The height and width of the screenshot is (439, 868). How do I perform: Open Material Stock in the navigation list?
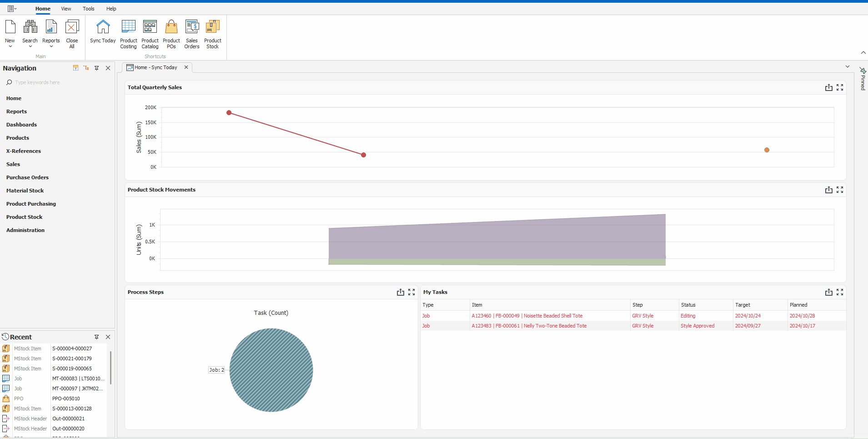tap(25, 191)
